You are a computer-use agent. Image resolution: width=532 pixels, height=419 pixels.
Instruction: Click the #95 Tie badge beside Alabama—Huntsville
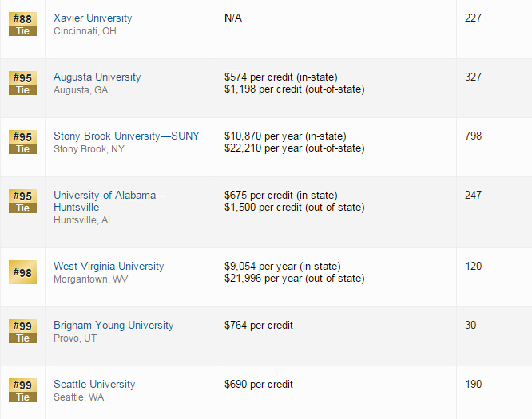coord(22,201)
